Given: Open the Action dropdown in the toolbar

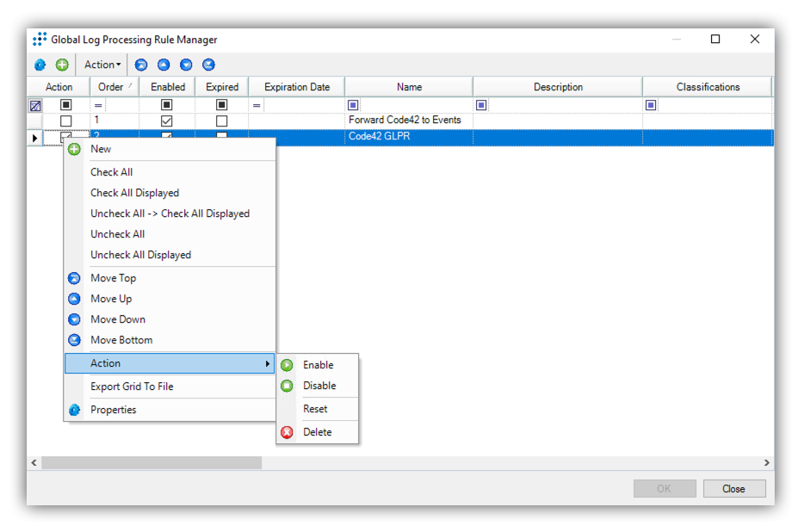Looking at the screenshot, I should click(x=102, y=65).
